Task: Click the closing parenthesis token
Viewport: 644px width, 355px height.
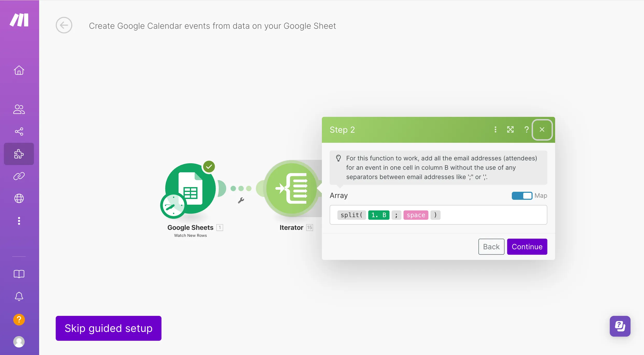Action: 435,215
